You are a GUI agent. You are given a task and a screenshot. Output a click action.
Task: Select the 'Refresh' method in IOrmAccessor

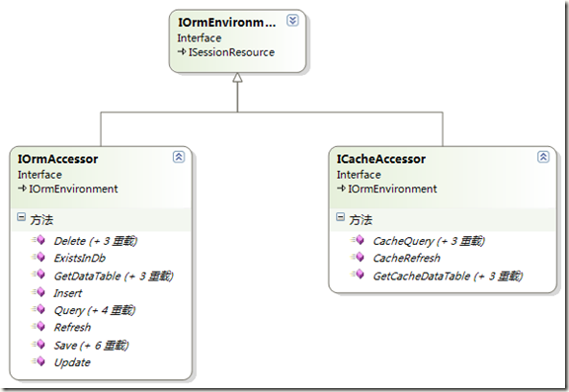point(72,328)
